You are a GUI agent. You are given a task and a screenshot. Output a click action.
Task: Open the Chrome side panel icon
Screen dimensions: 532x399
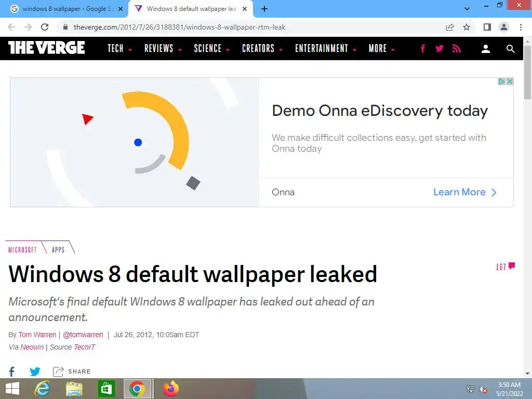(487, 27)
